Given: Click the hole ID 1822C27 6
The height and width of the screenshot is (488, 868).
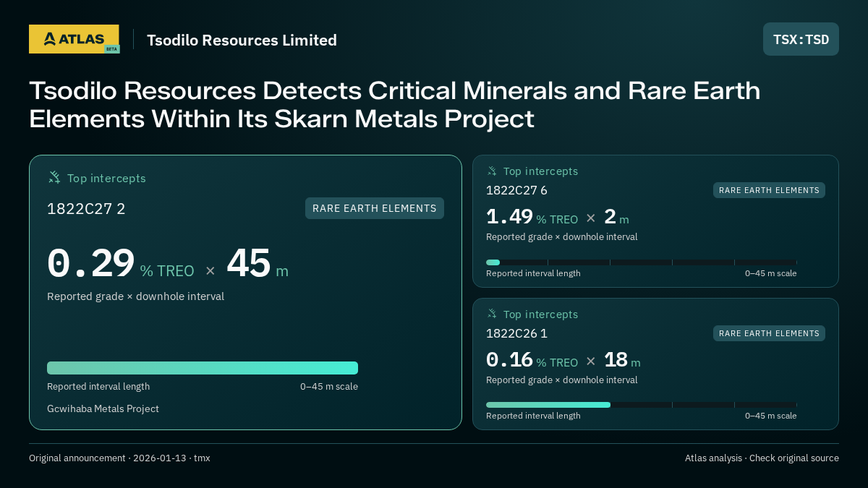Looking at the screenshot, I should (516, 190).
